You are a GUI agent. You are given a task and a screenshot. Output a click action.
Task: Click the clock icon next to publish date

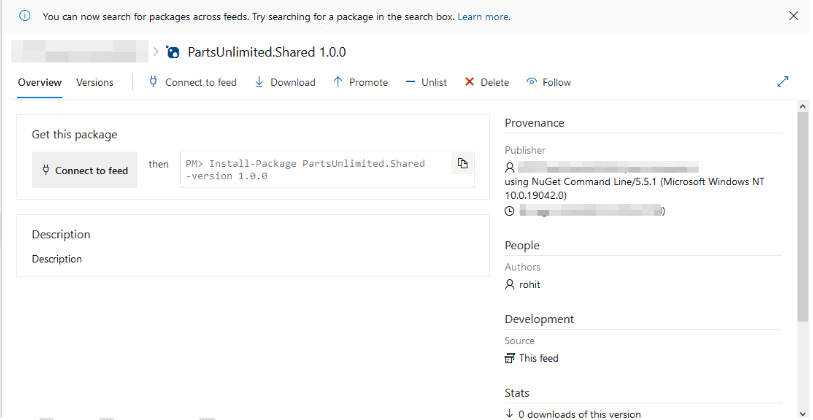pos(510,211)
